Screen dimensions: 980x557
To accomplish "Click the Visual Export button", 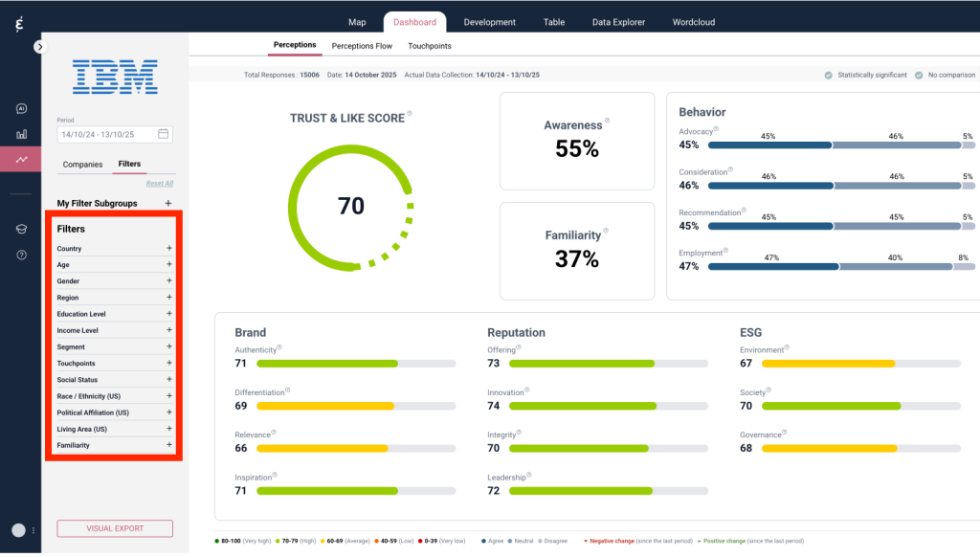I will (x=115, y=528).
